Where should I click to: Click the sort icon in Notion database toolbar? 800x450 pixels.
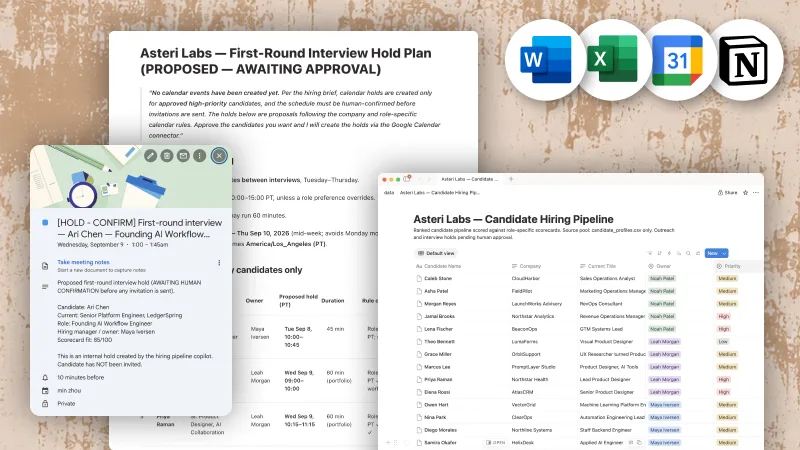pos(659,253)
